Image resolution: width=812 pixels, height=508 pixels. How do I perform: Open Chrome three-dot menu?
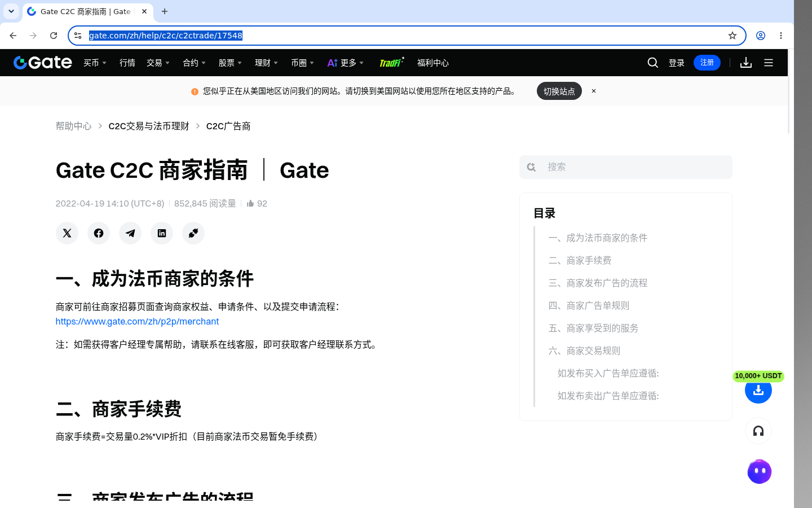point(781,36)
